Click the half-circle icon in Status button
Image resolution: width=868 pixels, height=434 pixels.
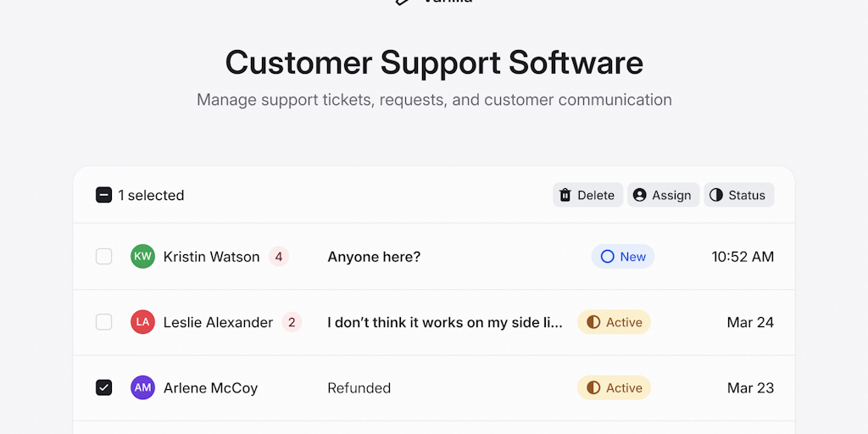[x=716, y=195]
